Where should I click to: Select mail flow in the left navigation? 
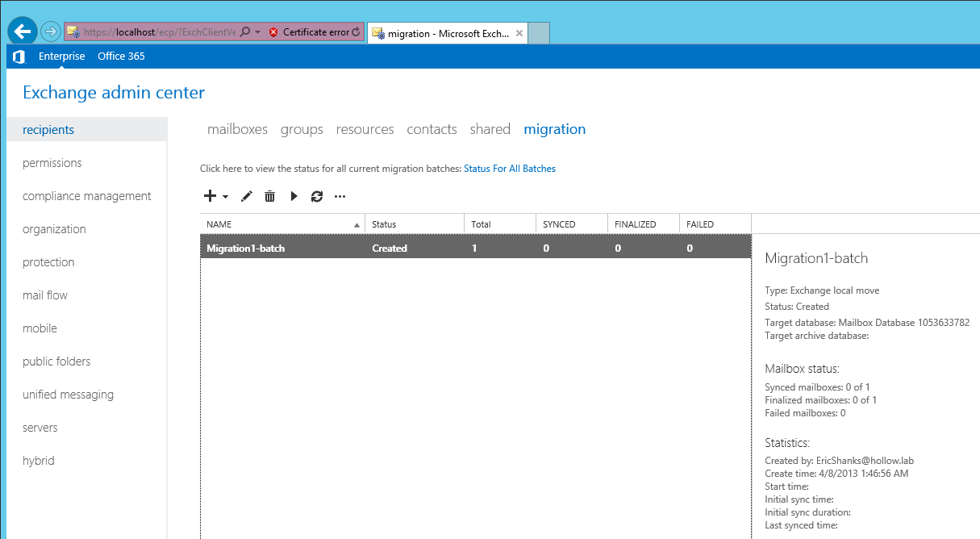pyautogui.click(x=45, y=295)
